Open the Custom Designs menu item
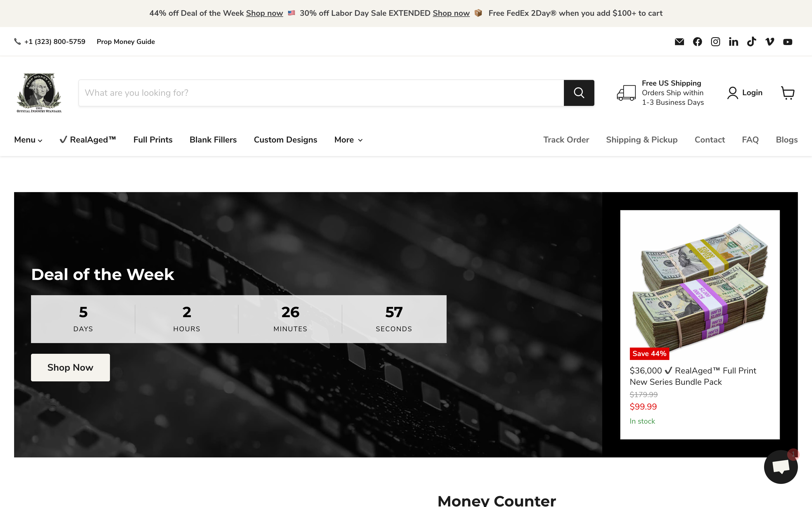The width and height of the screenshot is (812, 507). [286, 139]
